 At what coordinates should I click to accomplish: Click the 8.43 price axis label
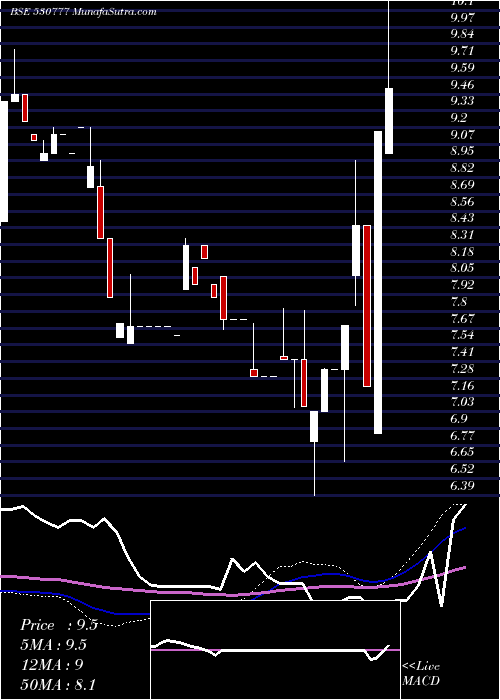pos(462,218)
